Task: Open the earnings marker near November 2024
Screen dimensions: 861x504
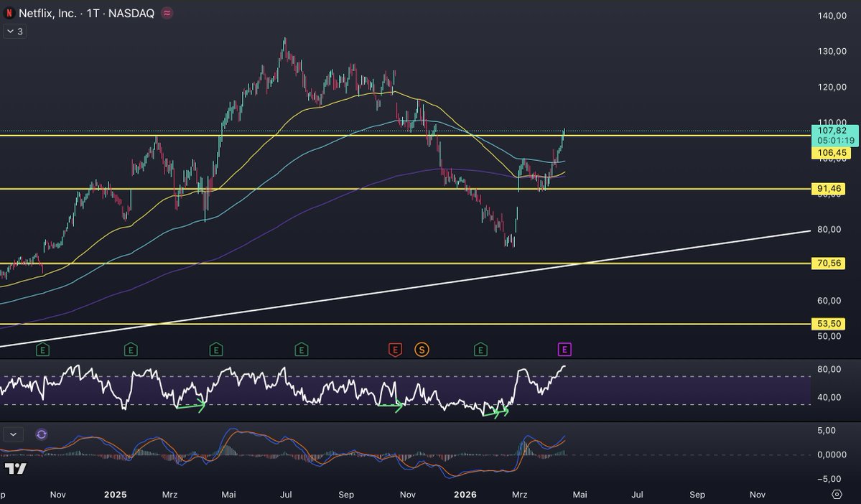Action: (x=42, y=349)
